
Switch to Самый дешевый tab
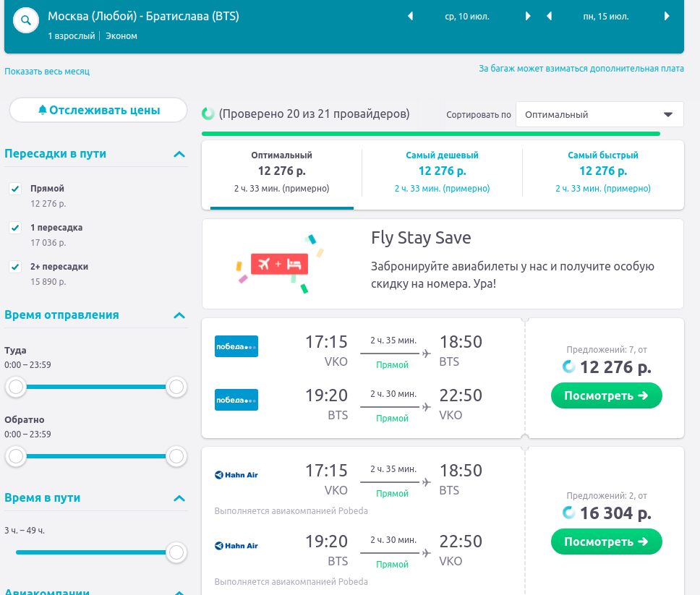point(442,171)
